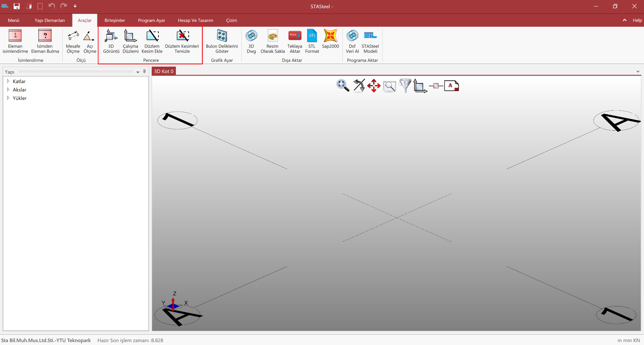Click zoom extents magnifier in viewport toolbar
The width and height of the screenshot is (644, 345).
tap(343, 86)
